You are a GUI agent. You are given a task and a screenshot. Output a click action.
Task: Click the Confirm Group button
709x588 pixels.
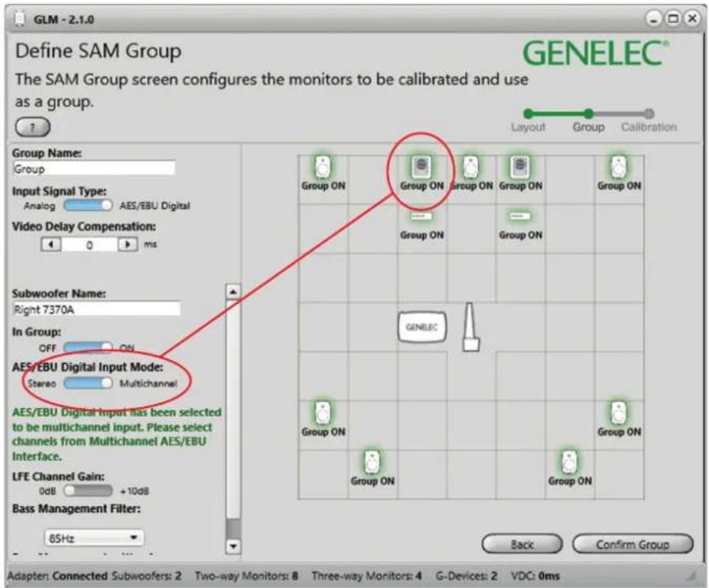(x=632, y=544)
